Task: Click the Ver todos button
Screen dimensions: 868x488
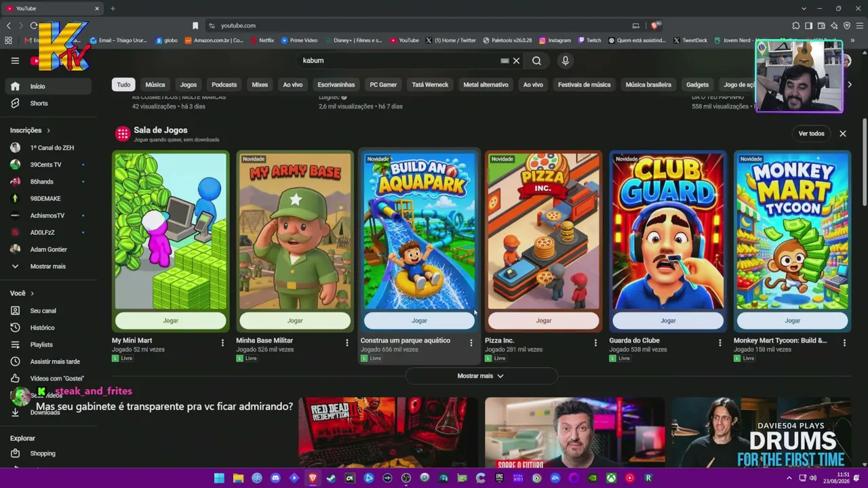Action: pyautogui.click(x=812, y=134)
